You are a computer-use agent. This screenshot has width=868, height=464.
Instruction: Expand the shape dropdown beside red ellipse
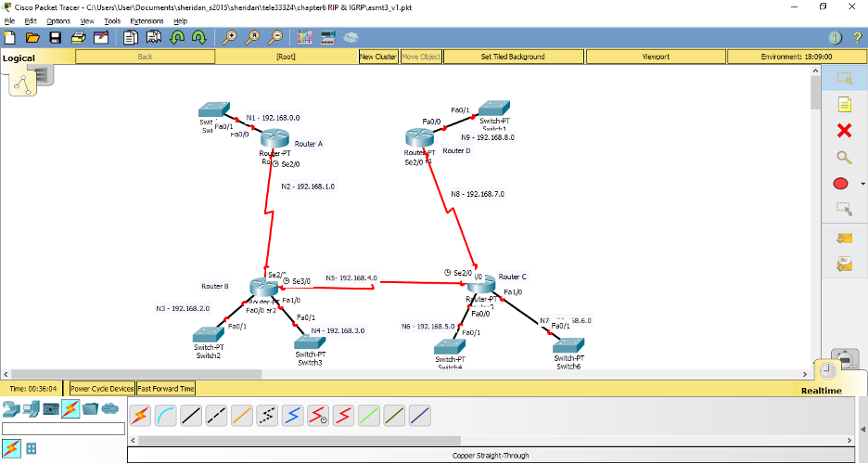click(x=862, y=184)
